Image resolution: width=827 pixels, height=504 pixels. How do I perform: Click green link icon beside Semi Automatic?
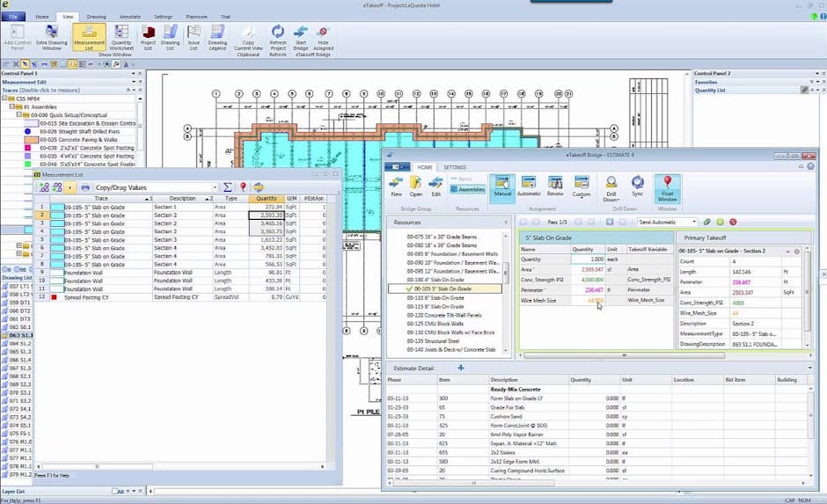pos(706,222)
